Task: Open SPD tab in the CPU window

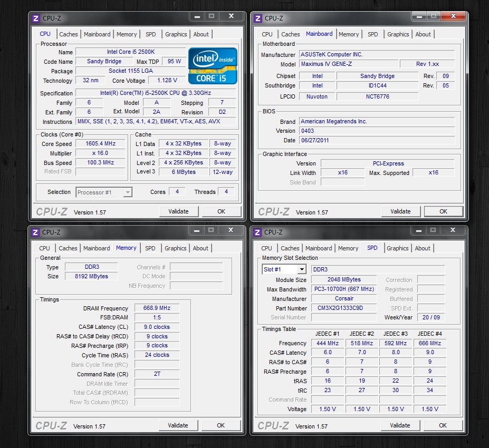Action: pyautogui.click(x=151, y=34)
